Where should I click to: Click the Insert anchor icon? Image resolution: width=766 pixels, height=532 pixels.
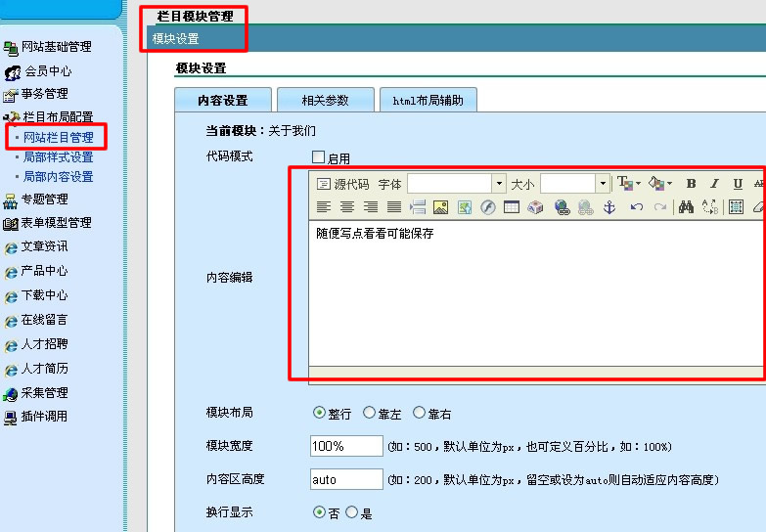(608, 207)
